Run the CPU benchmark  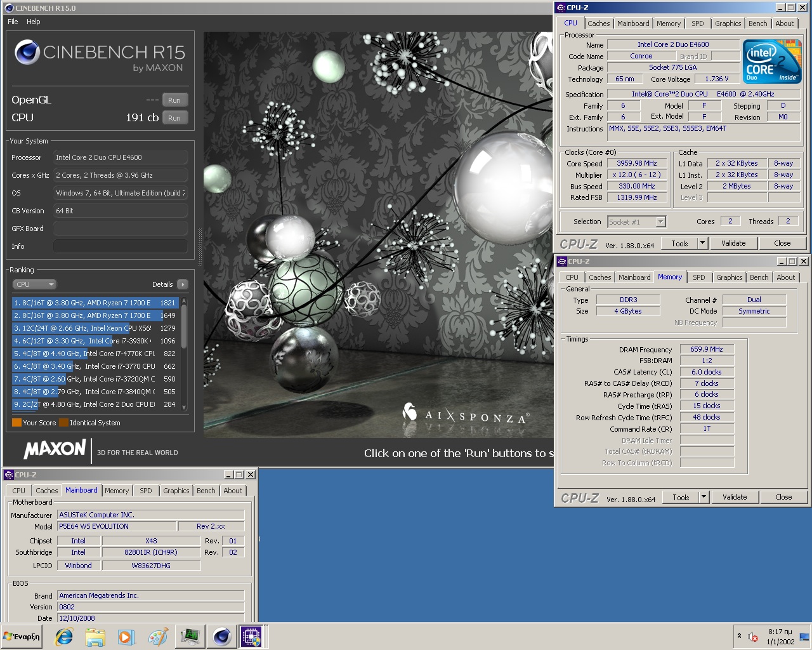(x=174, y=118)
